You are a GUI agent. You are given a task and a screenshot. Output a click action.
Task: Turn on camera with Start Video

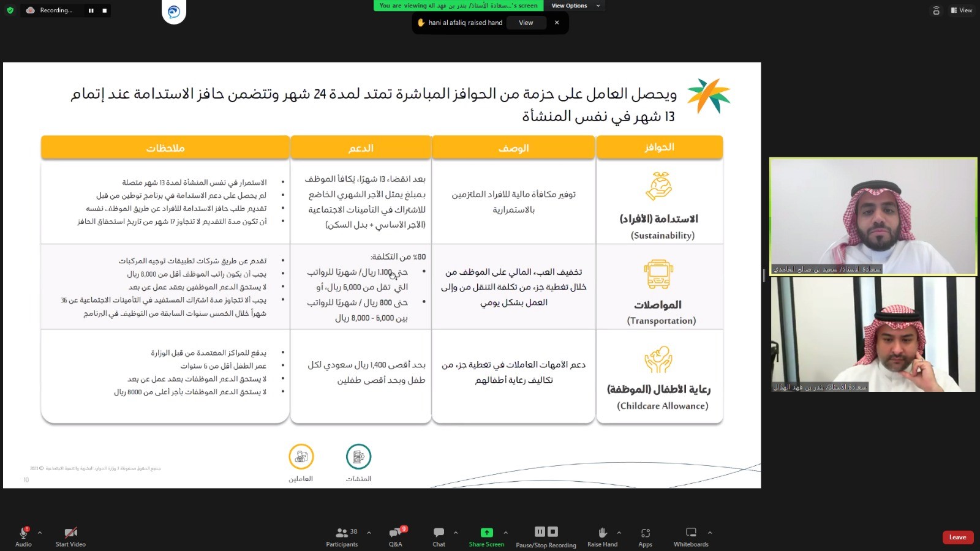click(70, 536)
